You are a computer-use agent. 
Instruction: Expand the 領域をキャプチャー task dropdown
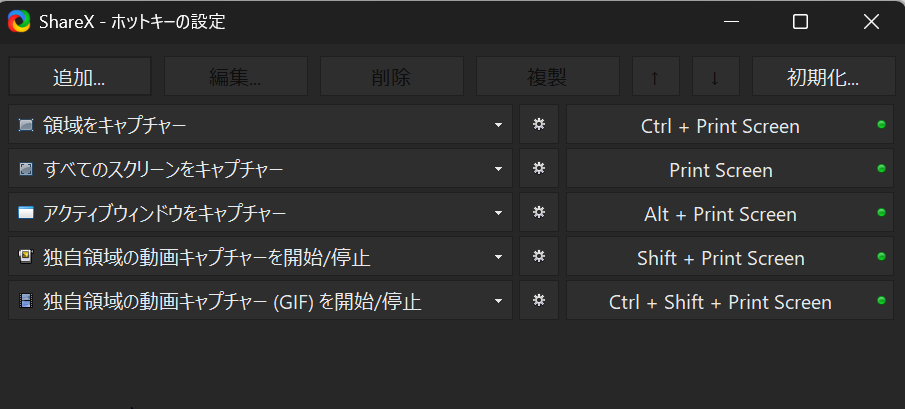tap(498, 126)
